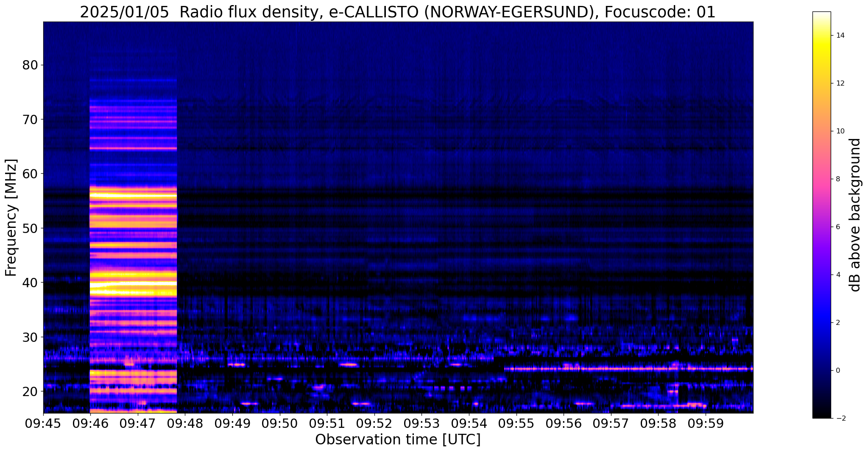The image size is (868, 452).
Task: Click the 80 MHz frequency tick label
Action: point(30,65)
